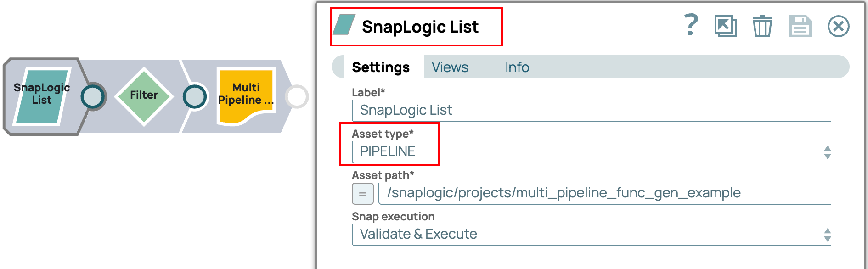Close the SnapLogic List settings dialog

pyautogui.click(x=838, y=26)
